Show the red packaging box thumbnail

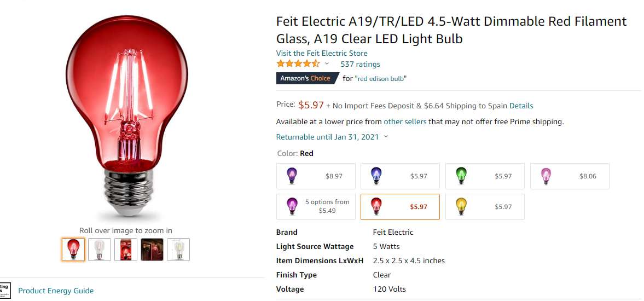tap(126, 250)
